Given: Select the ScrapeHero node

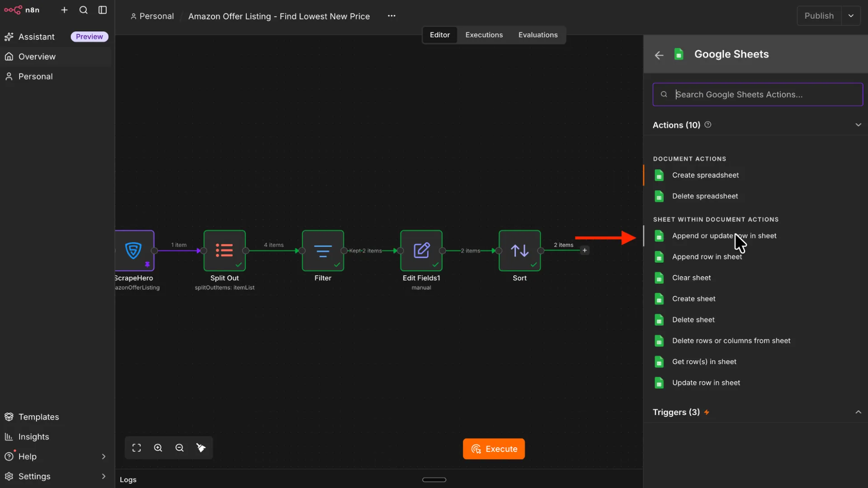Looking at the screenshot, I should coord(134,250).
